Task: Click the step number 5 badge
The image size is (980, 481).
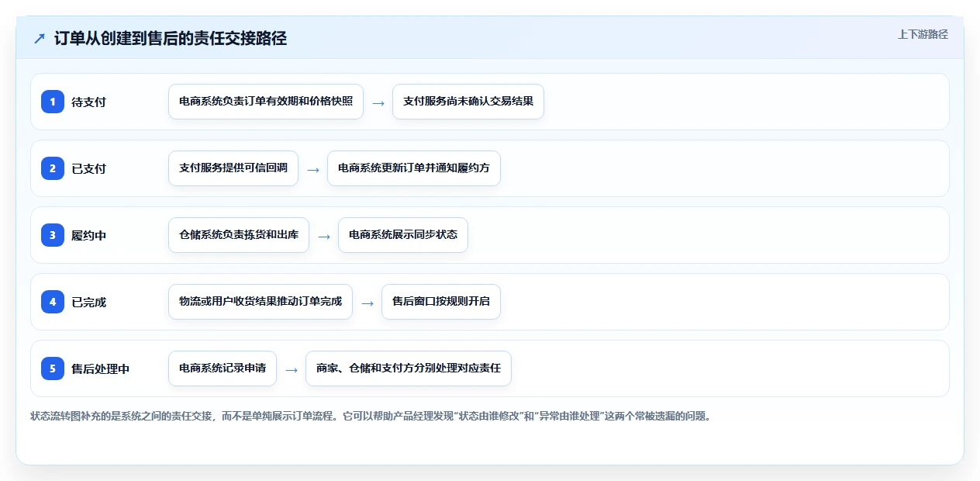Action: [x=53, y=369]
